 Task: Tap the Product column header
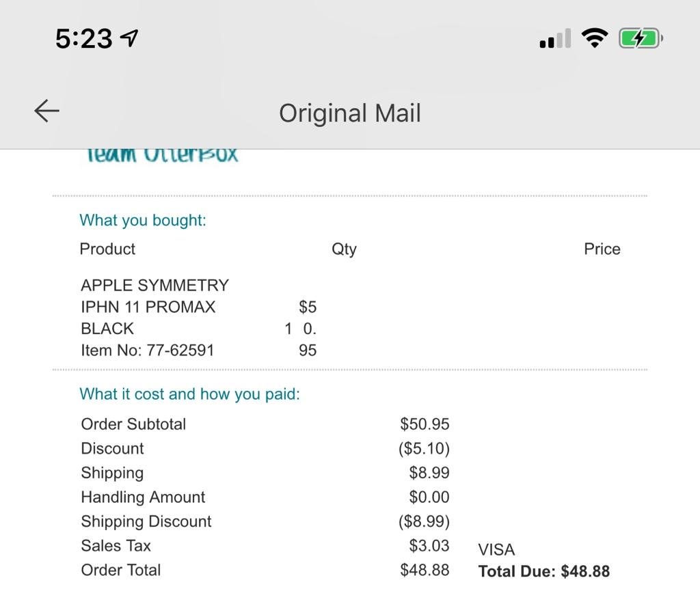[107, 249]
